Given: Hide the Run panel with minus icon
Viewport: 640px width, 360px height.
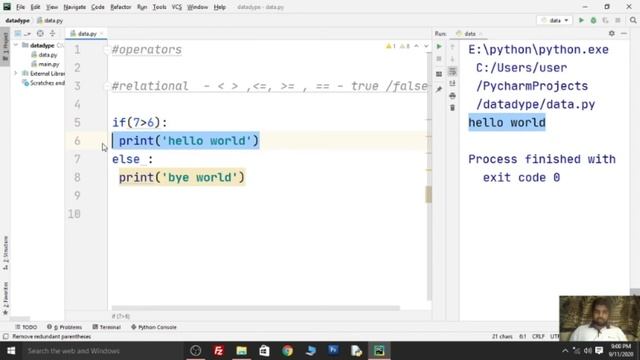Looking at the screenshot, I should [x=624, y=33].
